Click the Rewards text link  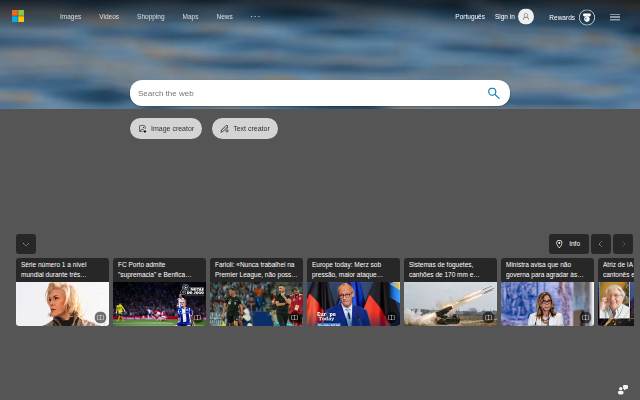(x=562, y=18)
